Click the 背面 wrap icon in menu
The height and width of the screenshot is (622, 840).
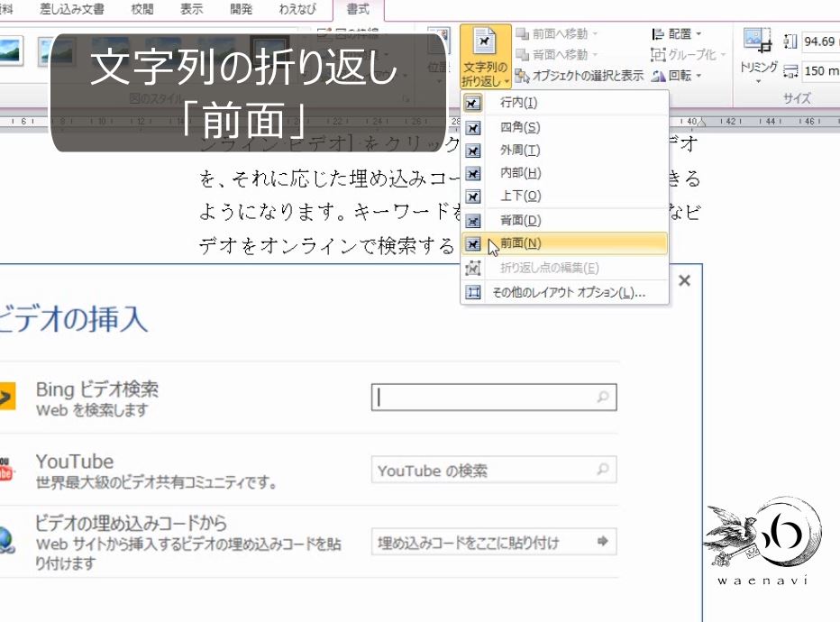coord(472,221)
